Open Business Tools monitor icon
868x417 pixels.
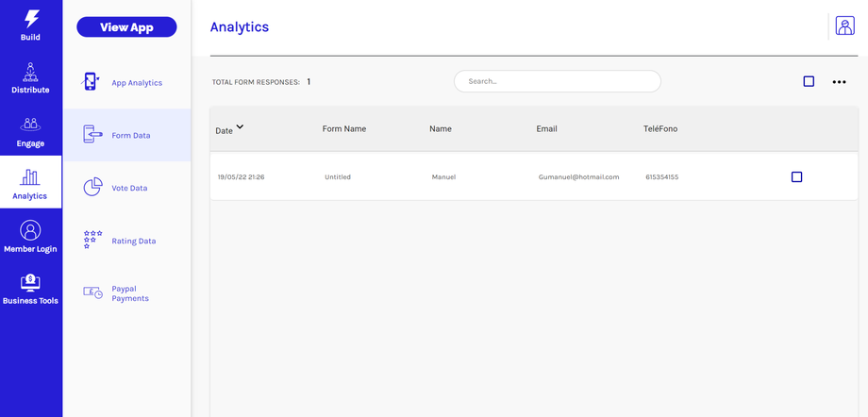(30, 282)
